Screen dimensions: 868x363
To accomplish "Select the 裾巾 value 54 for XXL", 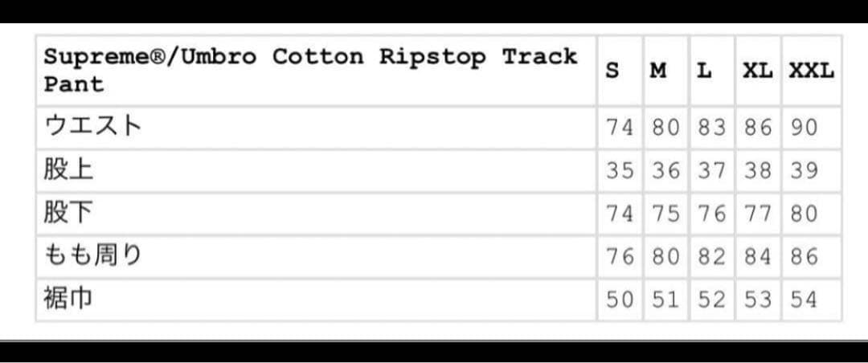I will coord(804,300).
